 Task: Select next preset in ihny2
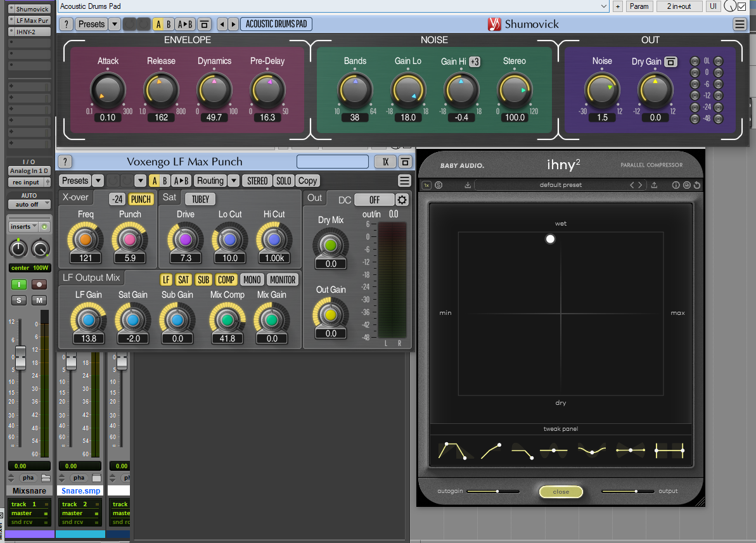coord(640,185)
